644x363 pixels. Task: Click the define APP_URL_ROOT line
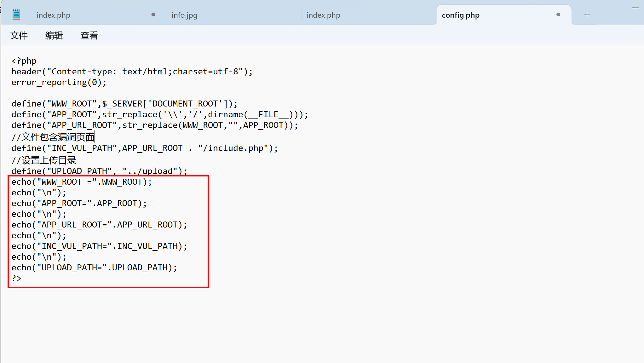(155, 125)
